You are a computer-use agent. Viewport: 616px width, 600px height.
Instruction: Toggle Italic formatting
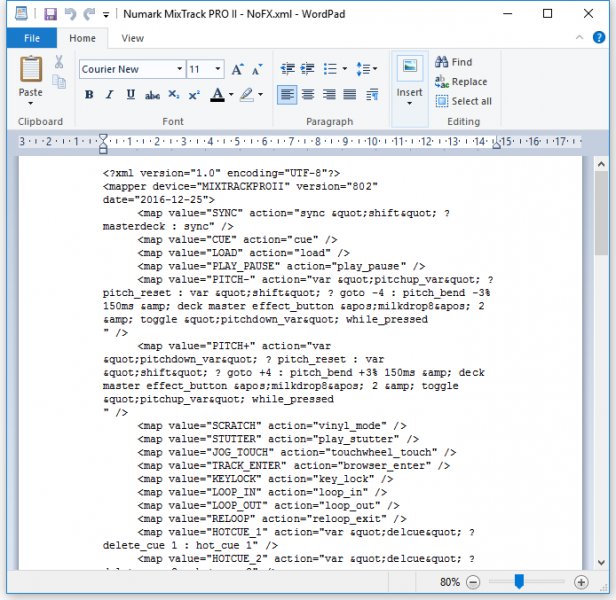tap(110, 95)
